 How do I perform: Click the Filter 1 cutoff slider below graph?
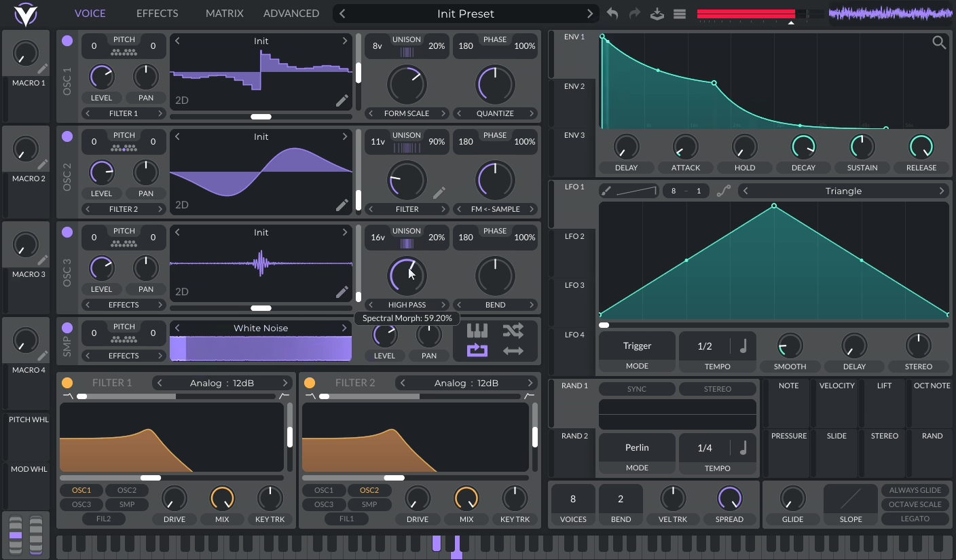click(151, 478)
